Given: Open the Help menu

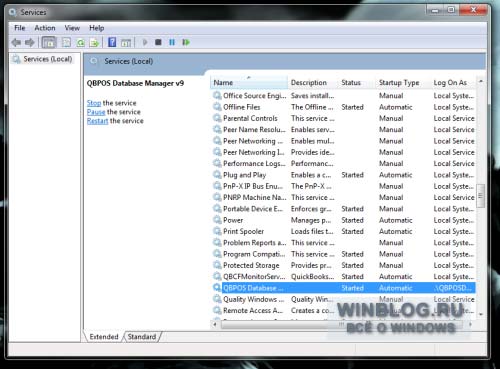Looking at the screenshot, I should coord(97,28).
